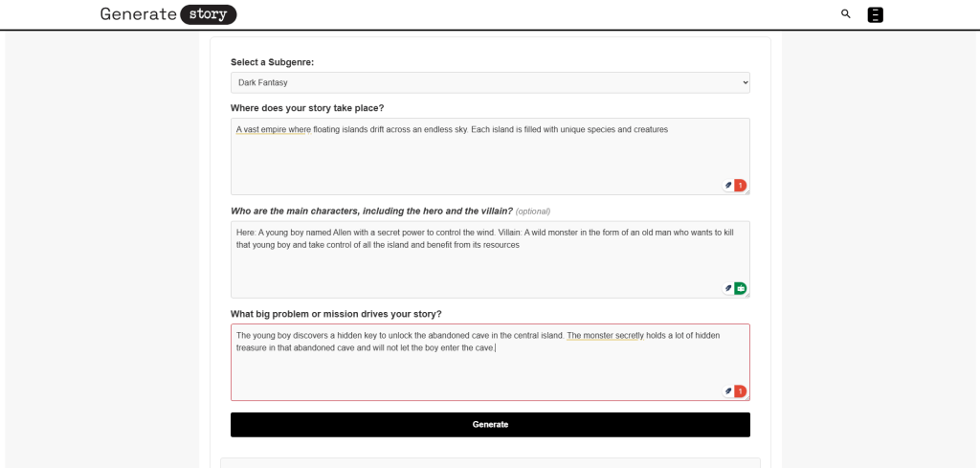
Task: Click underlined phrase "The monster secretly"
Action: [x=605, y=336]
